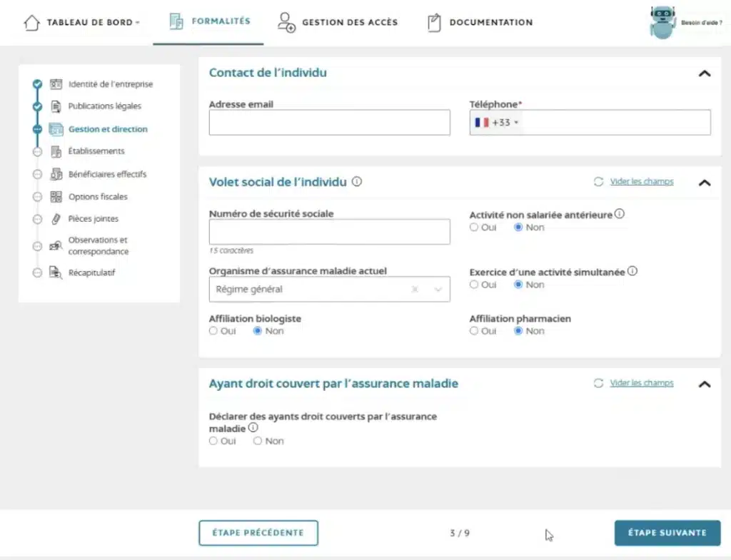Open the Documentation section
Image resolution: width=731 pixels, height=560 pixels.
pos(479,22)
